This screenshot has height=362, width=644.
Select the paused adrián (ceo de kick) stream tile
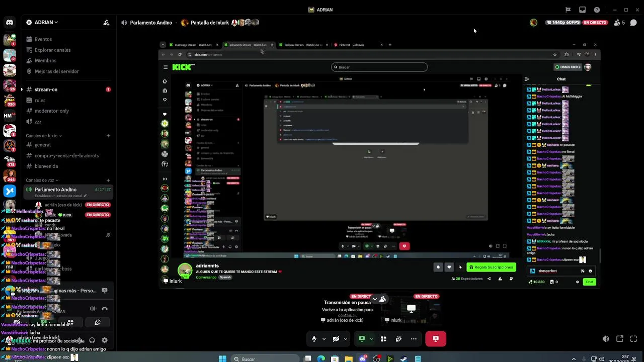point(348,308)
